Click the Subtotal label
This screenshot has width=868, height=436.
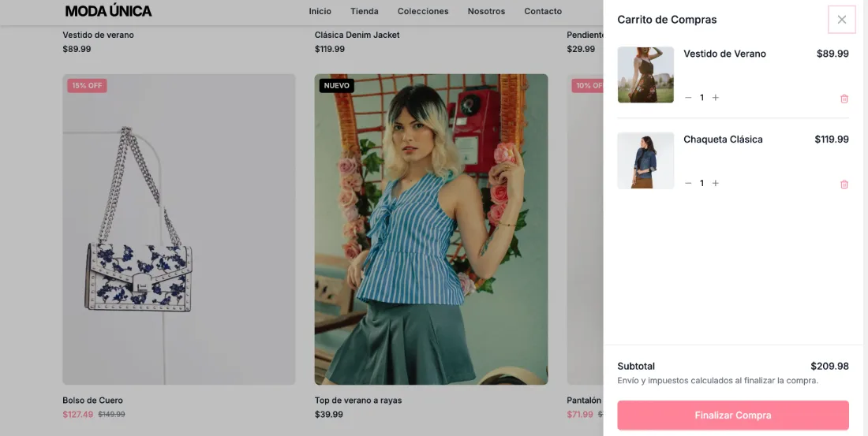636,367
